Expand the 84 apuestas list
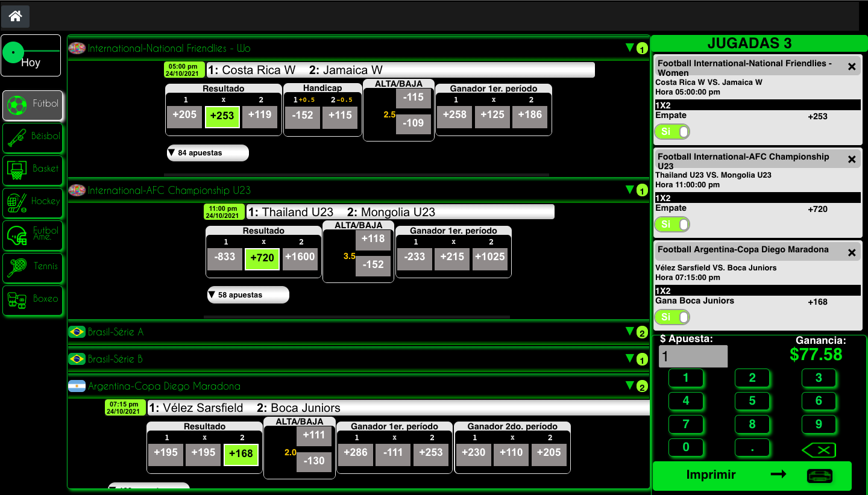868x495 pixels. click(207, 153)
